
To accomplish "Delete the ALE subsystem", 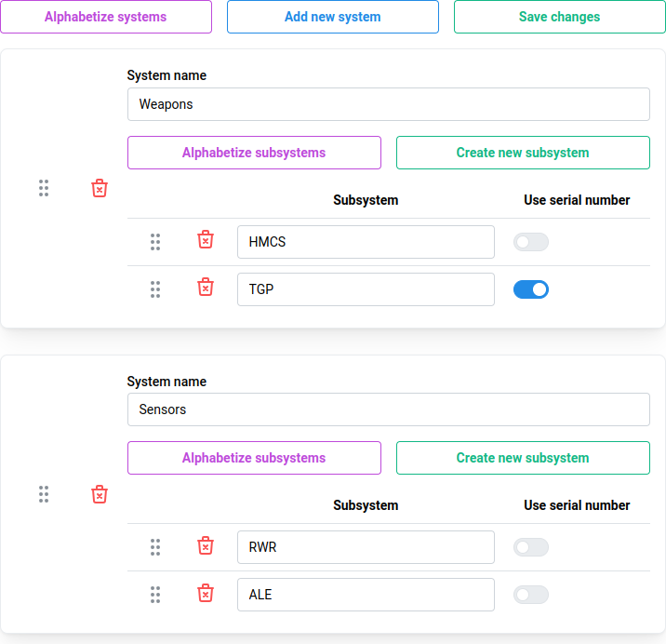I will [206, 593].
